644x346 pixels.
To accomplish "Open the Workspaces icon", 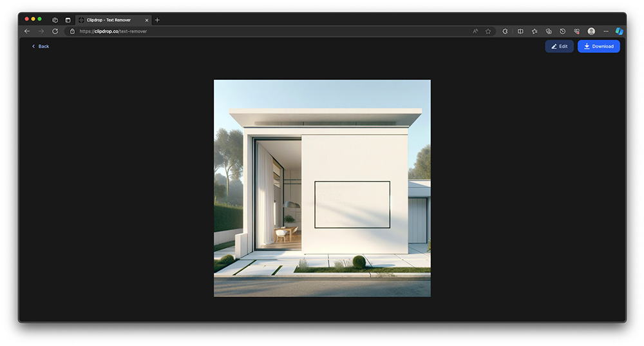I will pos(55,20).
